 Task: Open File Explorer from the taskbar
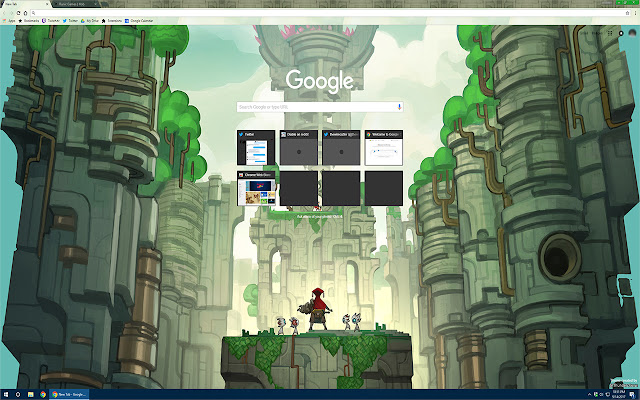point(31,395)
